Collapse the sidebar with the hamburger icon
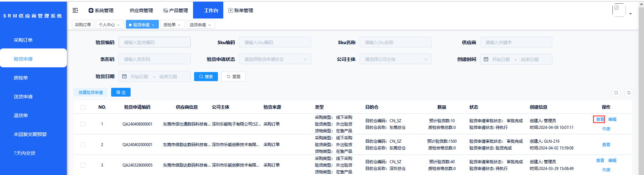644x175 pixels. coord(75,10)
